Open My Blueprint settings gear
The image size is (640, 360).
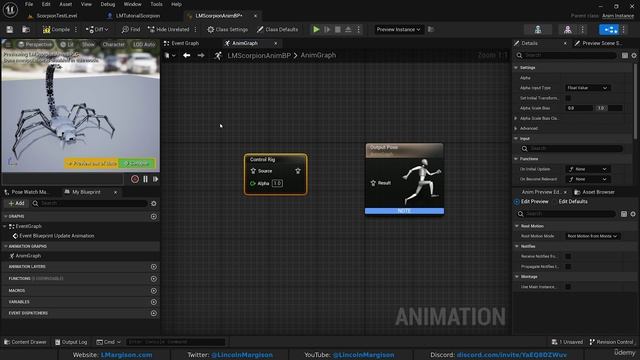pos(153,203)
